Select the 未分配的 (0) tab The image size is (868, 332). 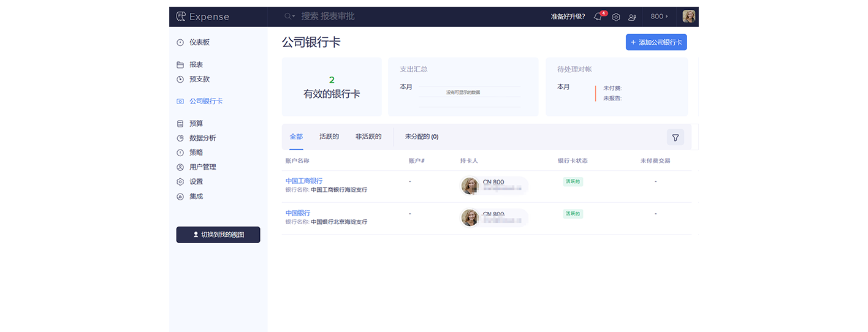pyautogui.click(x=421, y=137)
